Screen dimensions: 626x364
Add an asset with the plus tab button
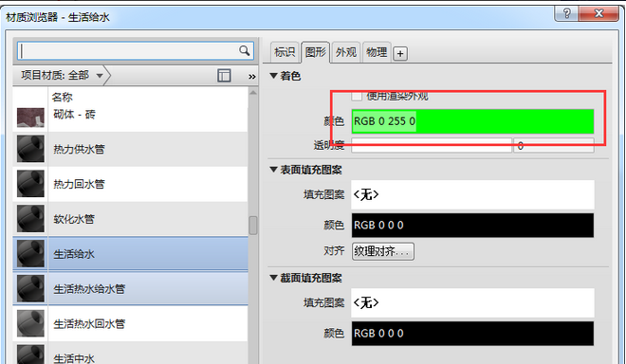(400, 53)
